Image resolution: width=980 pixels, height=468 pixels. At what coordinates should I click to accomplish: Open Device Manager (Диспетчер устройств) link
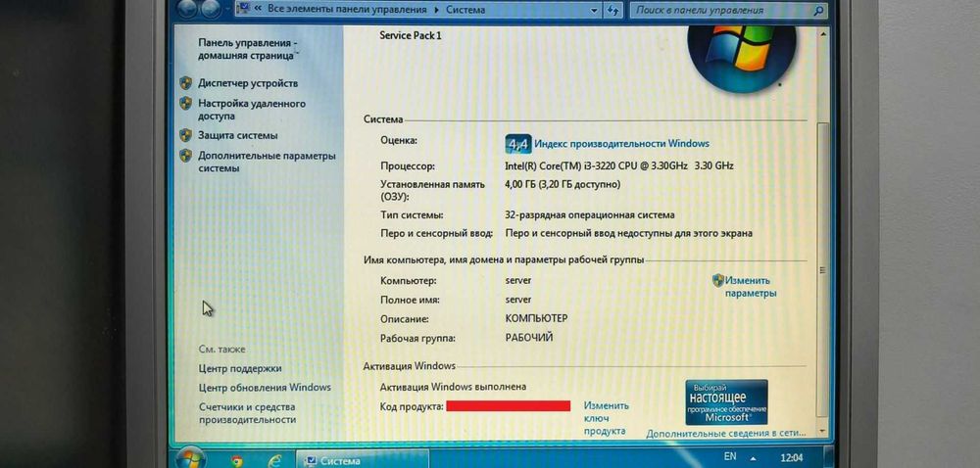[248, 83]
